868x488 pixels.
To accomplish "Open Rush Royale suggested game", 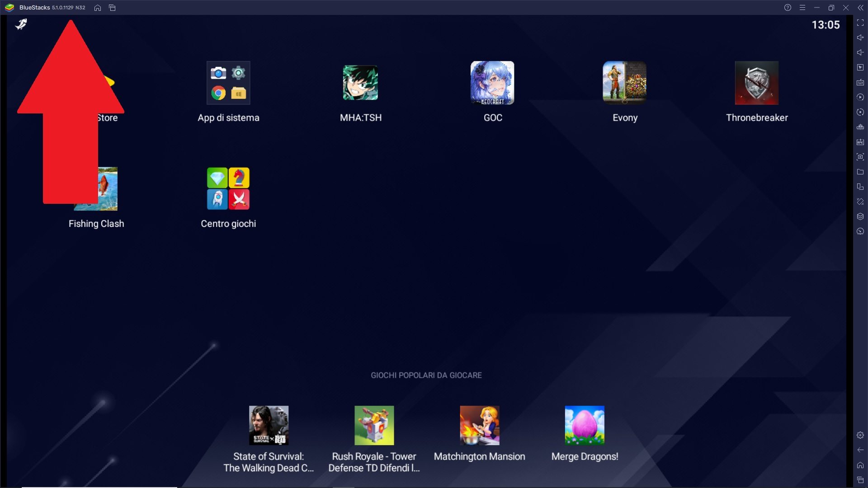I will point(374,425).
